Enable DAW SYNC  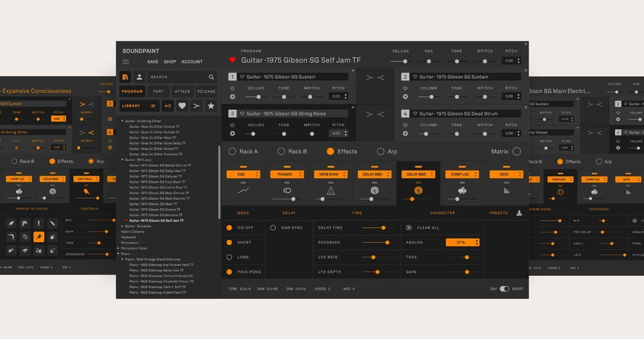click(x=273, y=228)
